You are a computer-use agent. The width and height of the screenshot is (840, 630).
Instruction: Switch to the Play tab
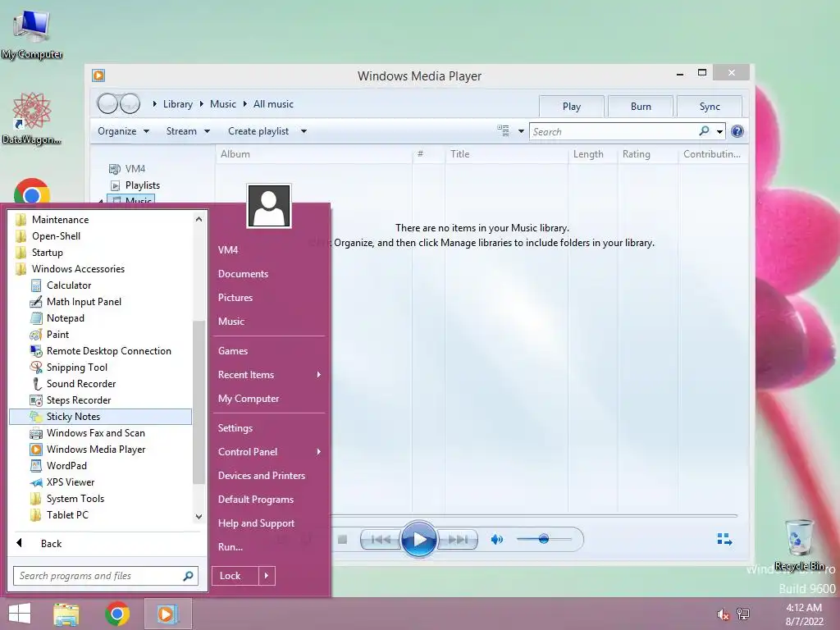[572, 107]
